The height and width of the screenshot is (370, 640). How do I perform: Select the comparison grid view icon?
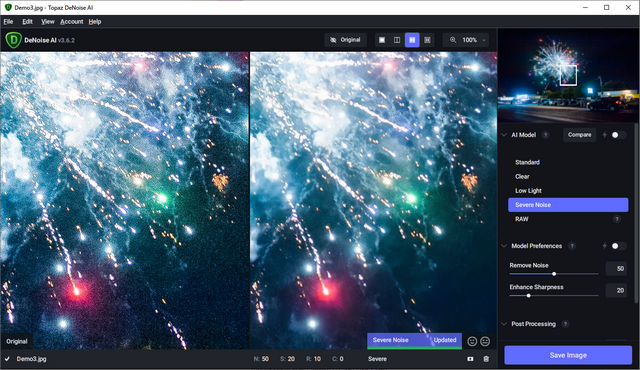427,40
